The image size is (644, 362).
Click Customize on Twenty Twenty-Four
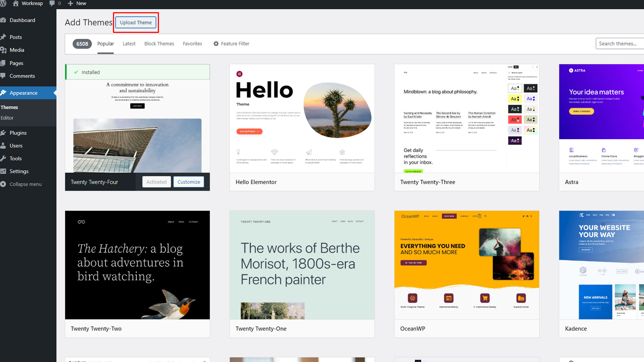pos(189,182)
